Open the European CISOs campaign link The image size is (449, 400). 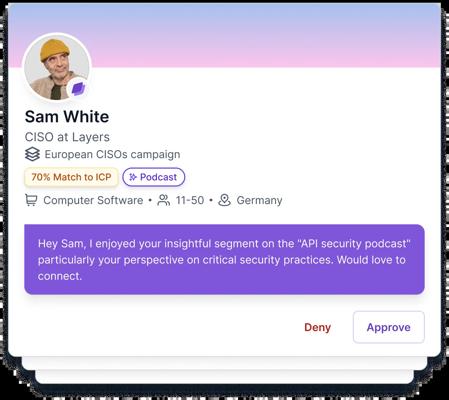(x=112, y=154)
